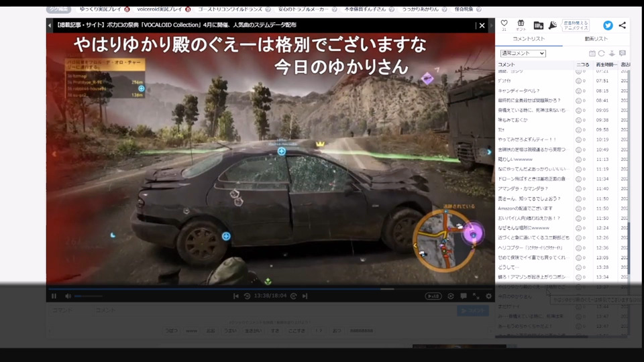Pause the video playback
Screen dimensions: 644x362
coord(54,296)
